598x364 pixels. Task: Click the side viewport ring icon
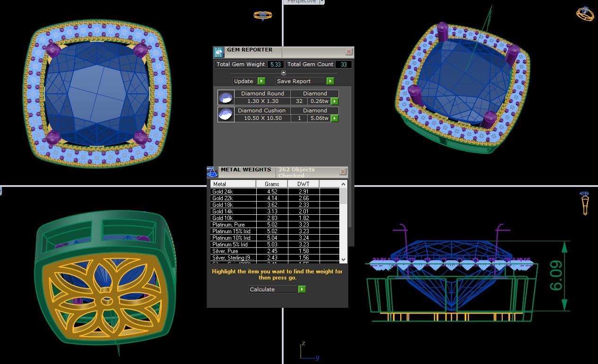(585, 203)
